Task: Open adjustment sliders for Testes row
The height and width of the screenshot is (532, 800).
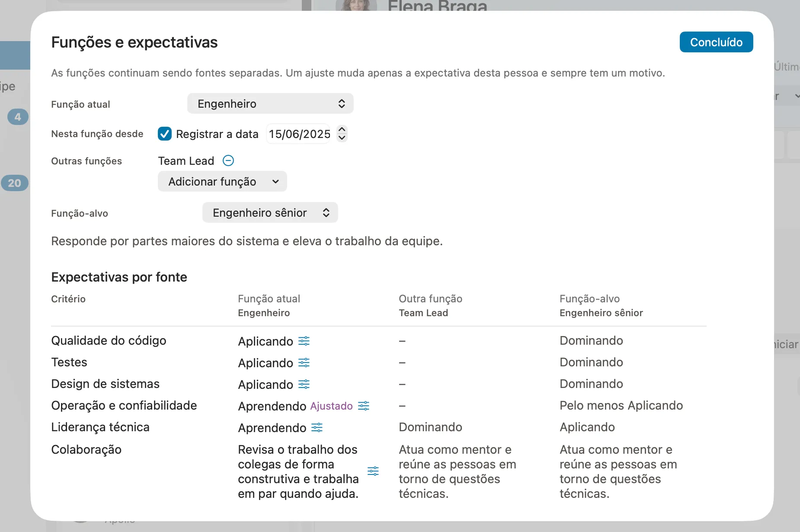Action: coord(304,363)
